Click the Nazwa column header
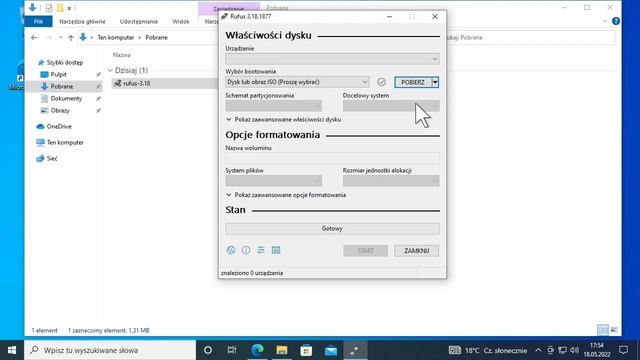 (122, 55)
